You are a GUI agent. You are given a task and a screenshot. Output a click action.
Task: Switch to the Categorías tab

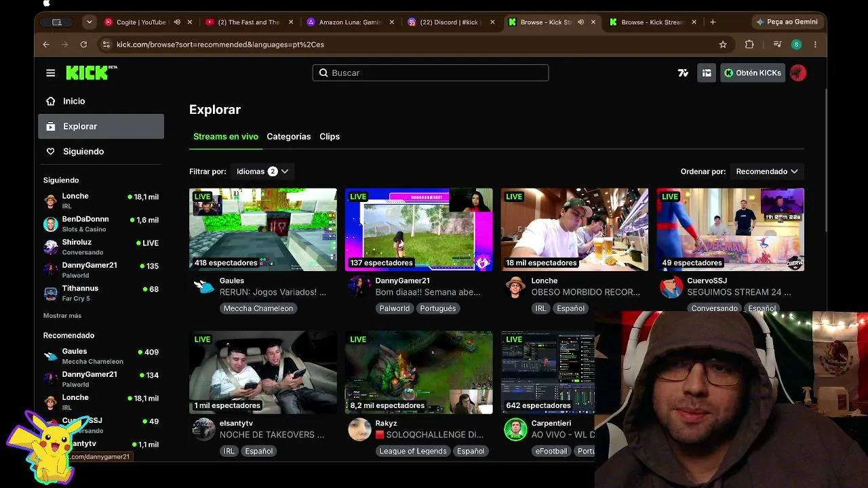pos(289,137)
